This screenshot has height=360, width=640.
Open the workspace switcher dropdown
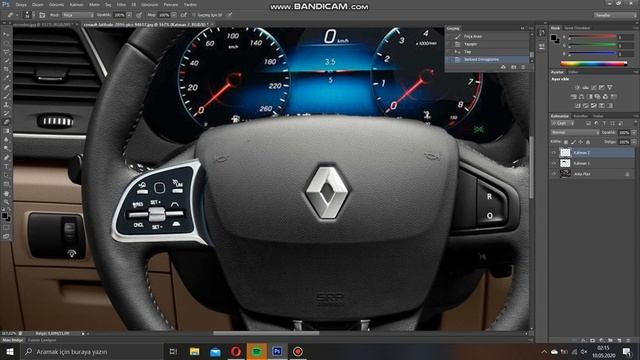point(615,15)
